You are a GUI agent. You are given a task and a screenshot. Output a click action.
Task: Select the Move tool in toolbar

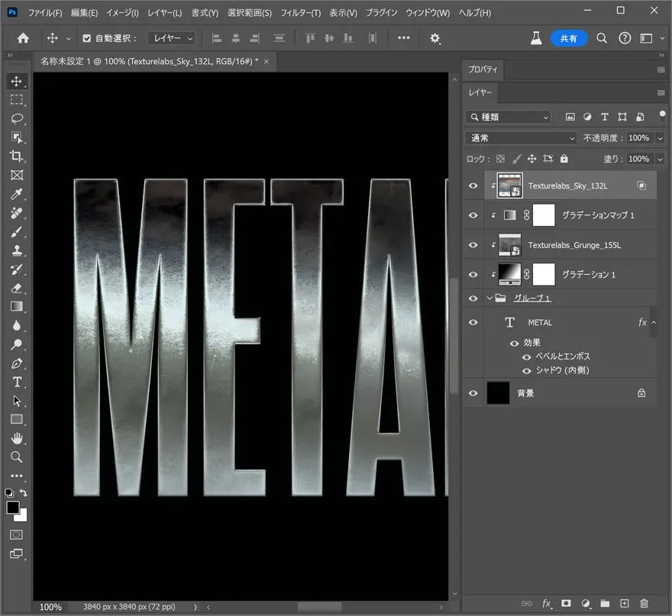[16, 82]
